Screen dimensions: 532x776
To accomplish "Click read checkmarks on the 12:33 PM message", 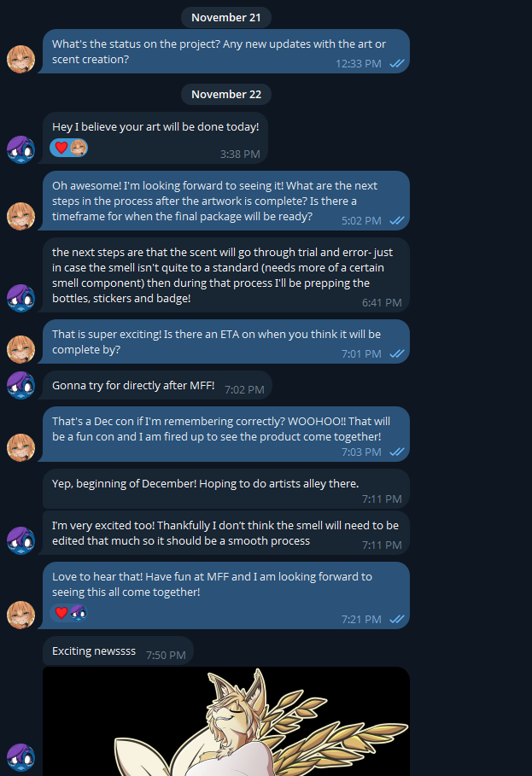I will point(397,64).
